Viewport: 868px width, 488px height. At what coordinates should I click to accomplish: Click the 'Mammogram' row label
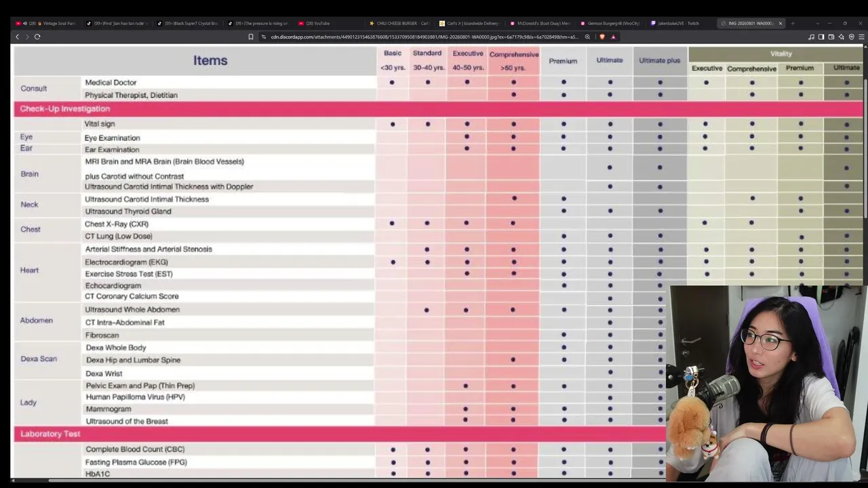(108, 409)
